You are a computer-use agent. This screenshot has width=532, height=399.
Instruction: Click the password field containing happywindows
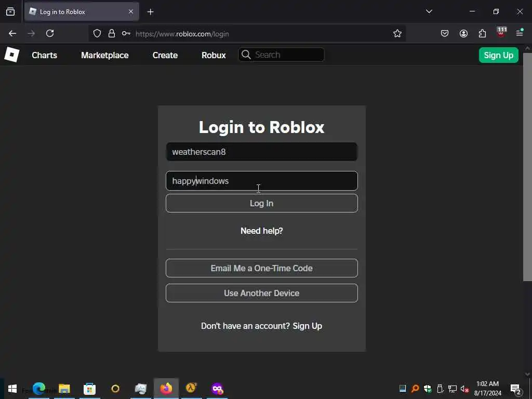pyautogui.click(x=262, y=181)
